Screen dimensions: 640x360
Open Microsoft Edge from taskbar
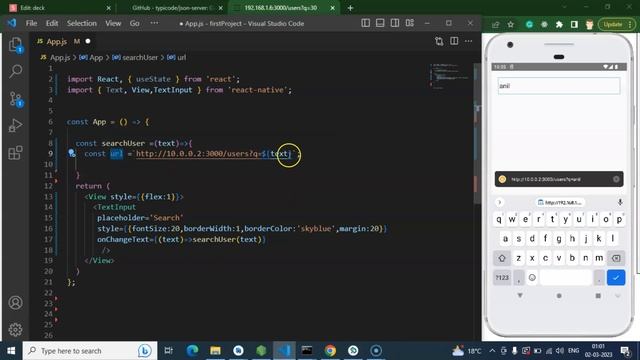pos(192,351)
